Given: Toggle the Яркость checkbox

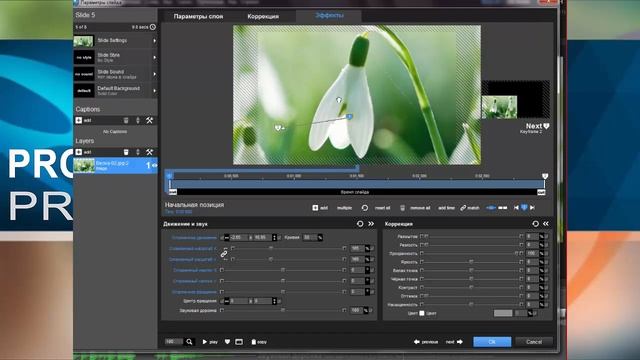Looking at the screenshot, I should point(422,262).
